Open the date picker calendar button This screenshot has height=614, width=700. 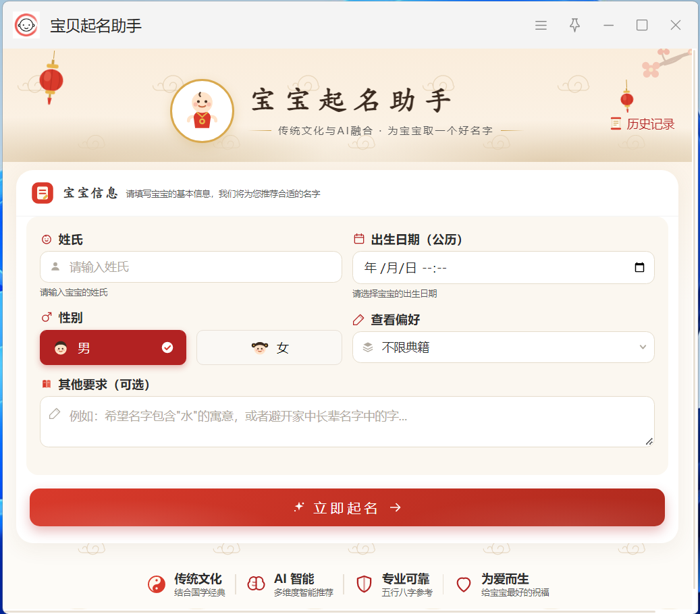[x=639, y=267]
